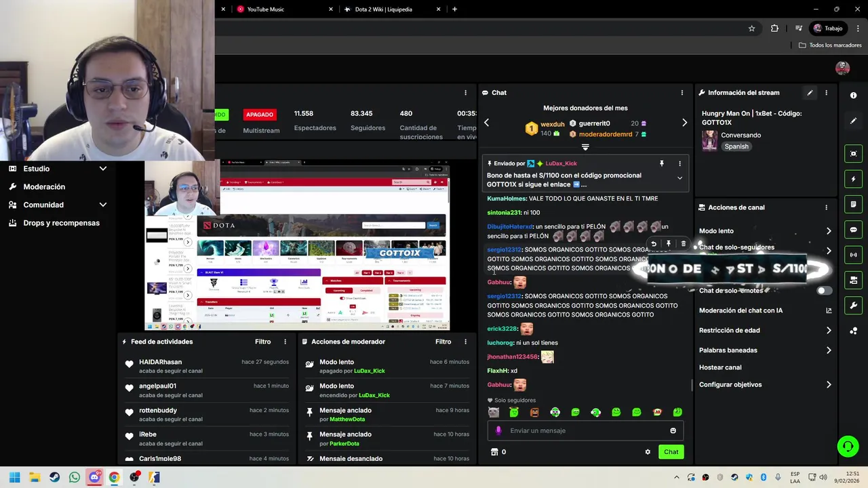Open Feed de actividades three-dot menu
868x488 pixels.
point(285,342)
